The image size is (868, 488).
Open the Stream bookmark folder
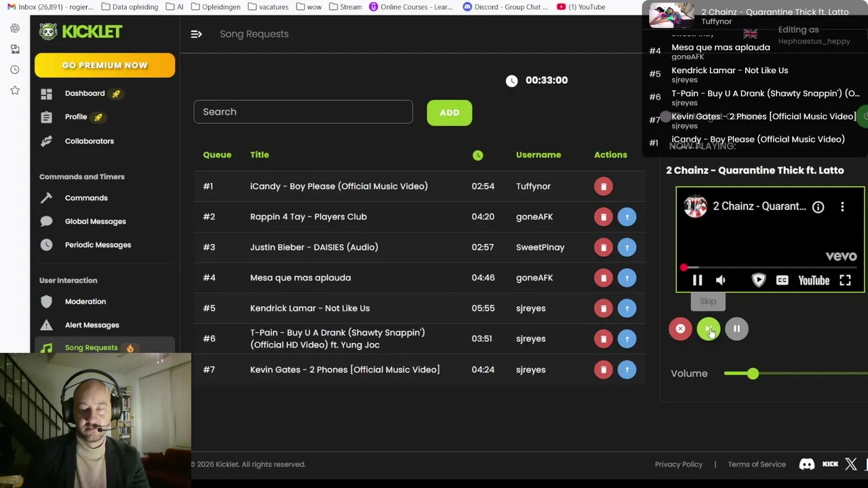pos(345,7)
